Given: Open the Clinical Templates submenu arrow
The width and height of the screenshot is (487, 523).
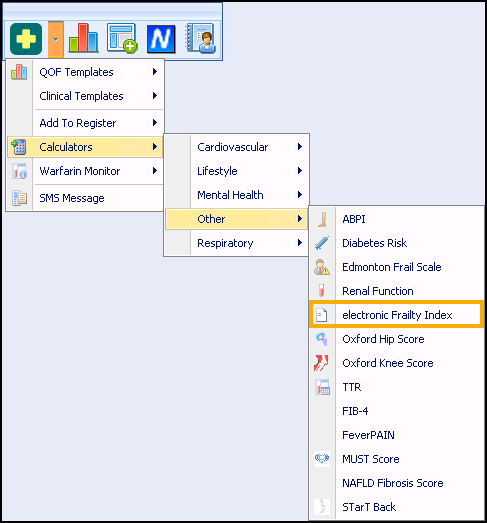Looking at the screenshot, I should click(155, 96).
